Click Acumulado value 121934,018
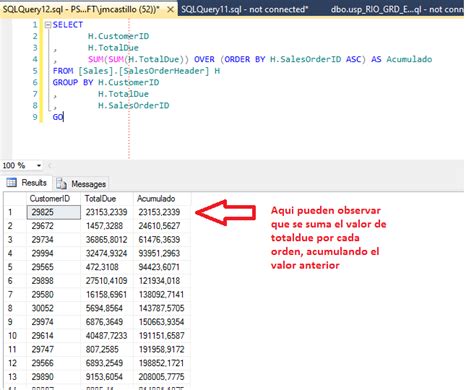Image resolution: width=474 pixels, height=390 pixels. pos(162,281)
